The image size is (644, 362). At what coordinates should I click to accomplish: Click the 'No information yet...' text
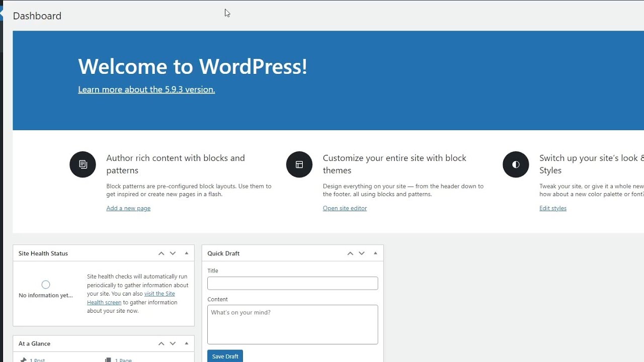46,295
